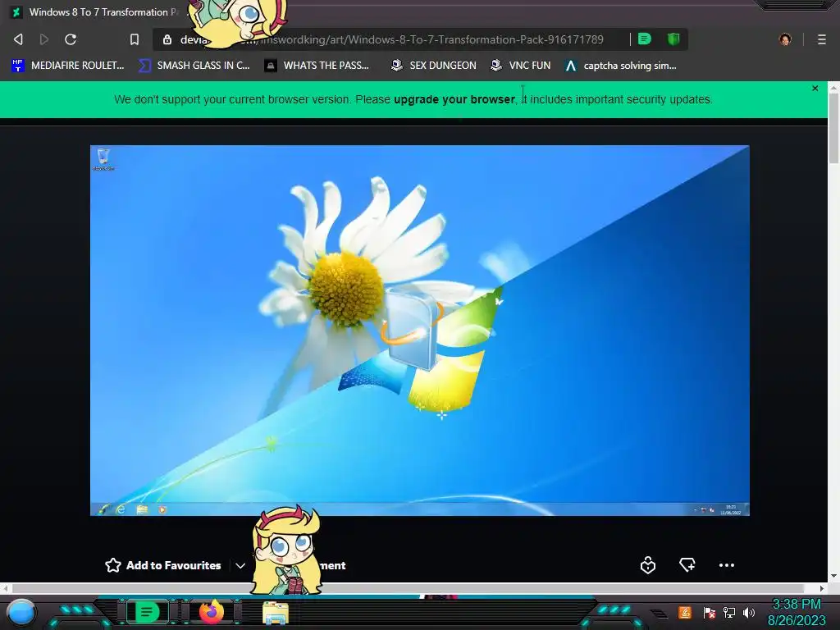Screen dimensions: 840x630
Task: Click the scroll right arrow of horizontal scrollbar
Action: (x=822, y=588)
